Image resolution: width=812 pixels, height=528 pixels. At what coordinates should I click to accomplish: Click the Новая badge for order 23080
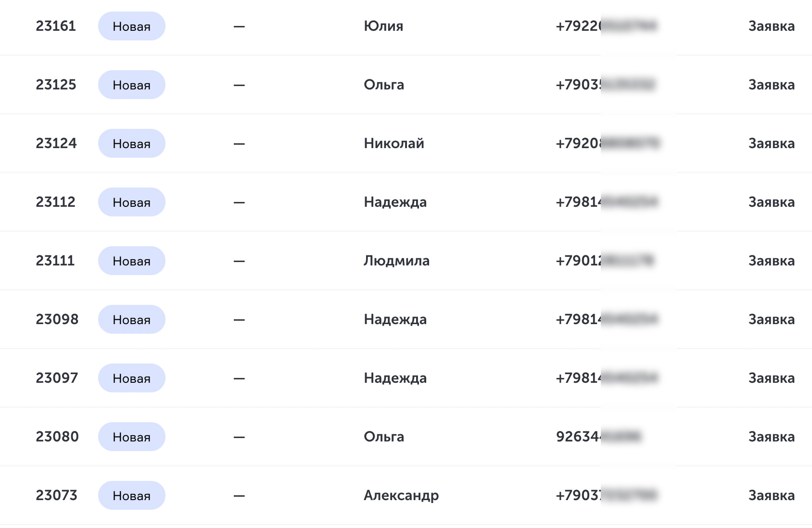tap(132, 437)
